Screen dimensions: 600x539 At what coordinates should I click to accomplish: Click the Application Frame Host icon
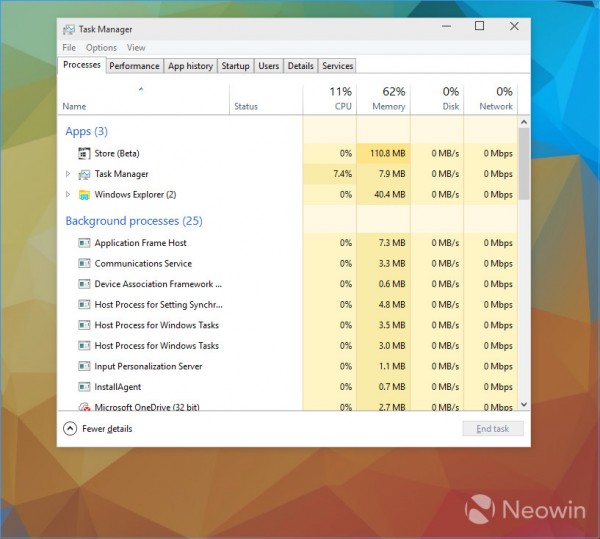point(84,243)
